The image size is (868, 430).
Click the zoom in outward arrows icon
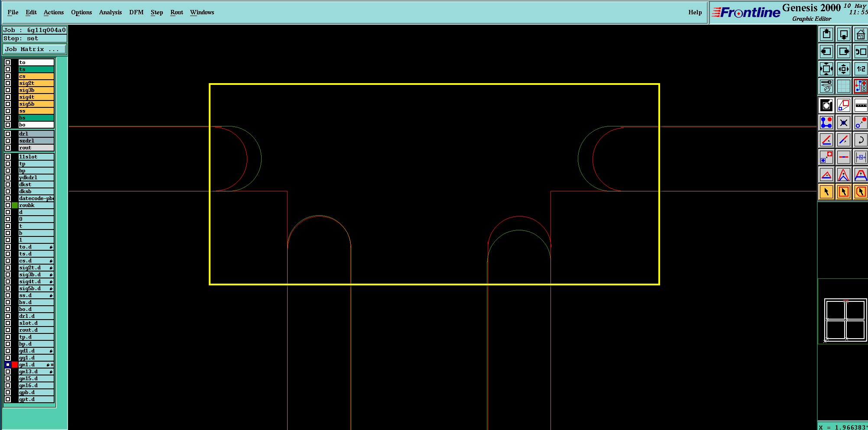tap(826, 69)
